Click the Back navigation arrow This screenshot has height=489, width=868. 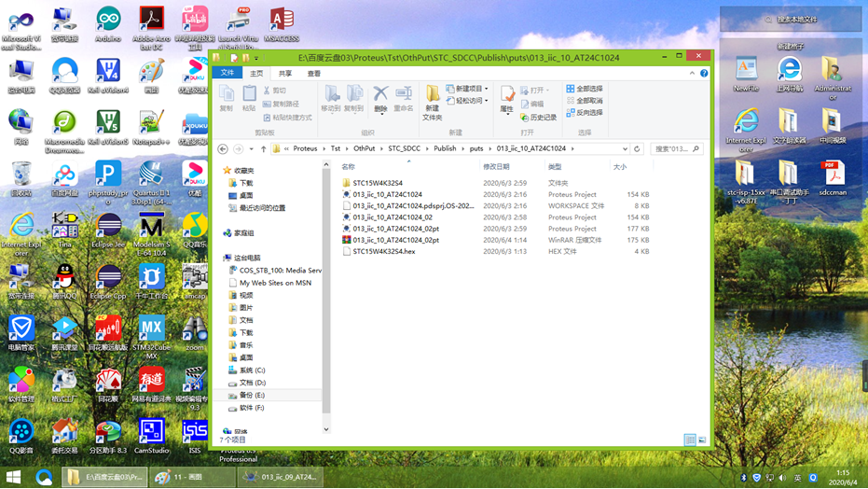point(223,148)
